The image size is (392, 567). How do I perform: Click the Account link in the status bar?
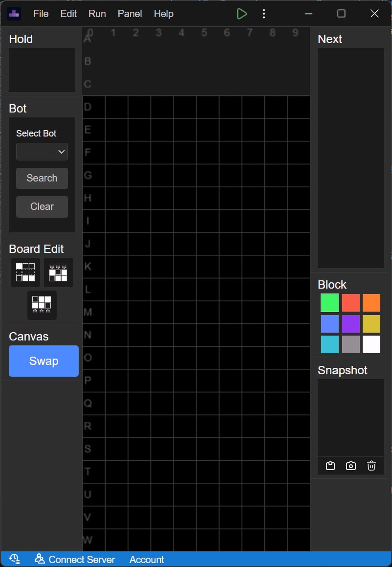(147, 559)
